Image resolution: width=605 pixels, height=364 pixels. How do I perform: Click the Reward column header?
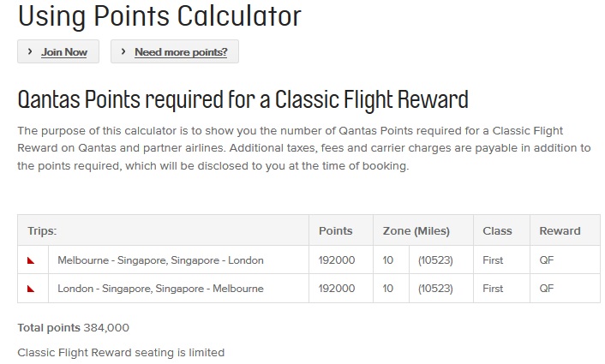point(560,230)
